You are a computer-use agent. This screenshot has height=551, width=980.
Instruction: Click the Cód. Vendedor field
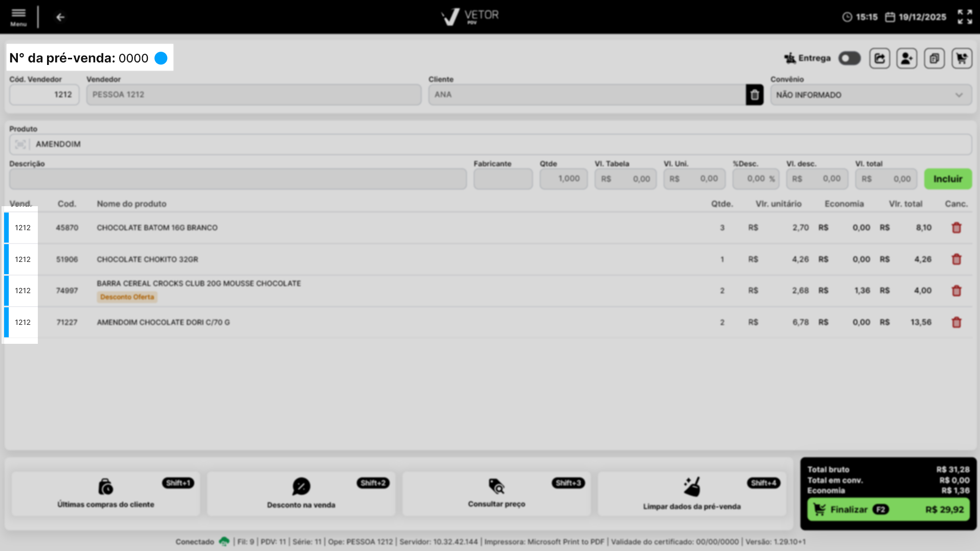[44, 95]
